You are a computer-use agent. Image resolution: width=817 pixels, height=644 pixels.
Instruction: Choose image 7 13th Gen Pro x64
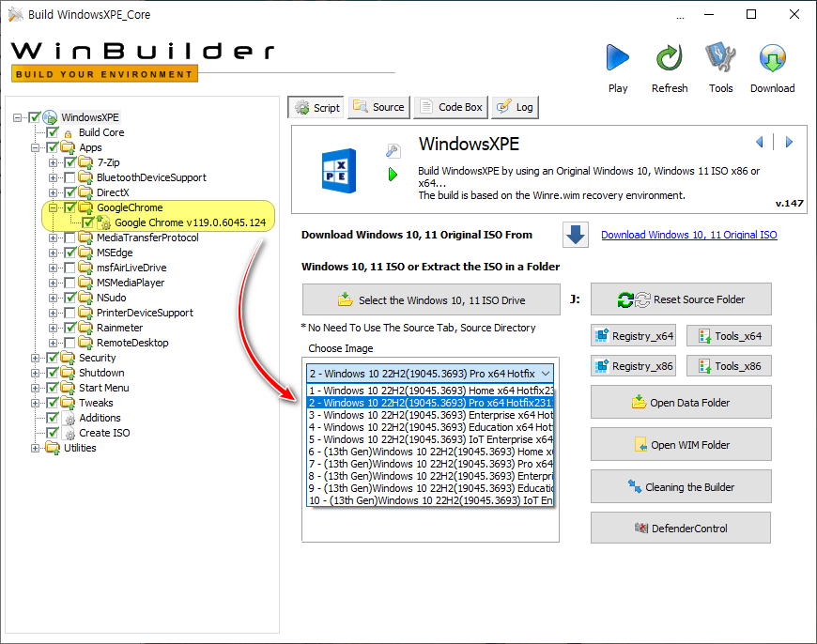click(x=430, y=465)
